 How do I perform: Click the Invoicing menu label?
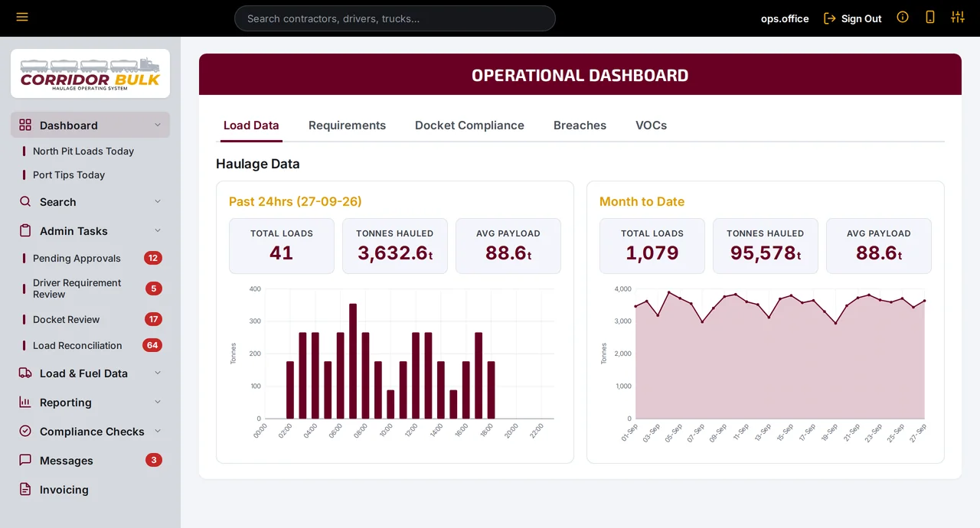(x=64, y=490)
